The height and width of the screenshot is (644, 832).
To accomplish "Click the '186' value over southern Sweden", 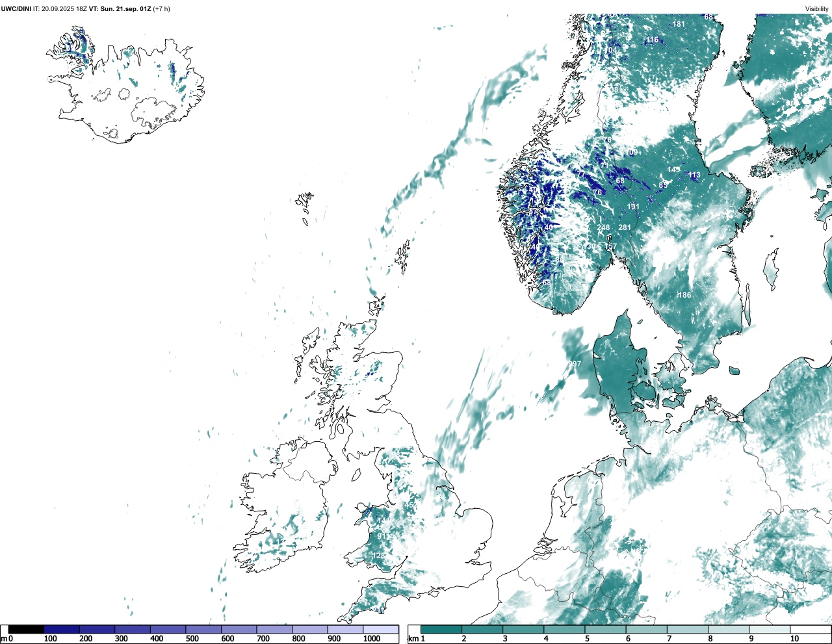I will pos(684,295).
